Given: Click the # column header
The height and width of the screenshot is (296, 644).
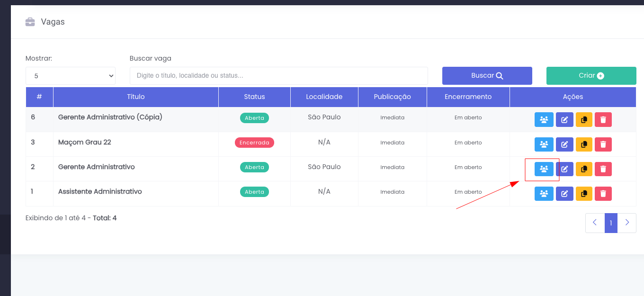Looking at the screenshot, I should point(39,97).
